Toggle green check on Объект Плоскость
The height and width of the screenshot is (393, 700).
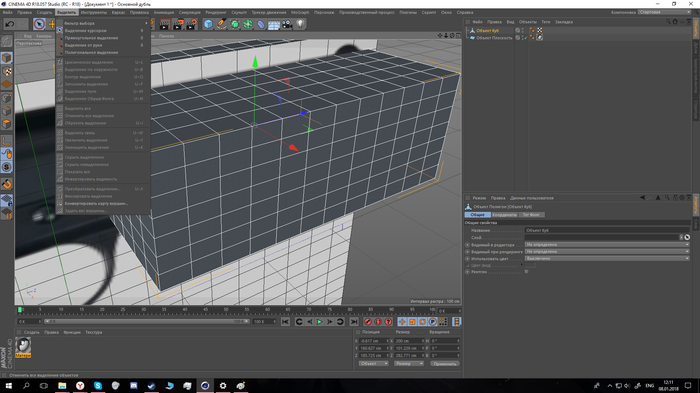(x=525, y=38)
